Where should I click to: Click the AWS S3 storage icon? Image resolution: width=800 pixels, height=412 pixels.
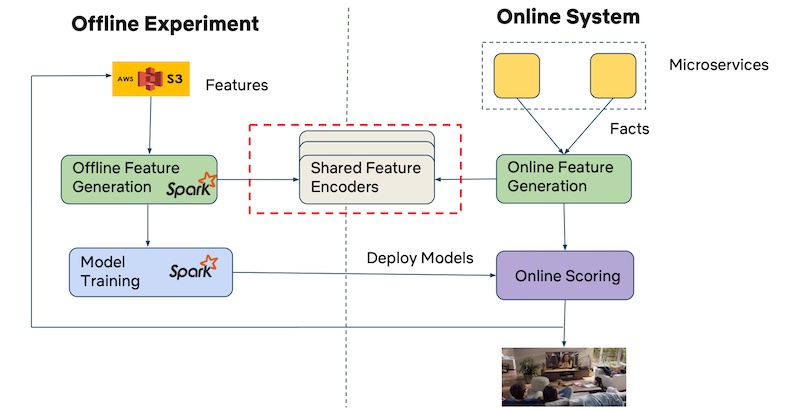click(x=150, y=78)
